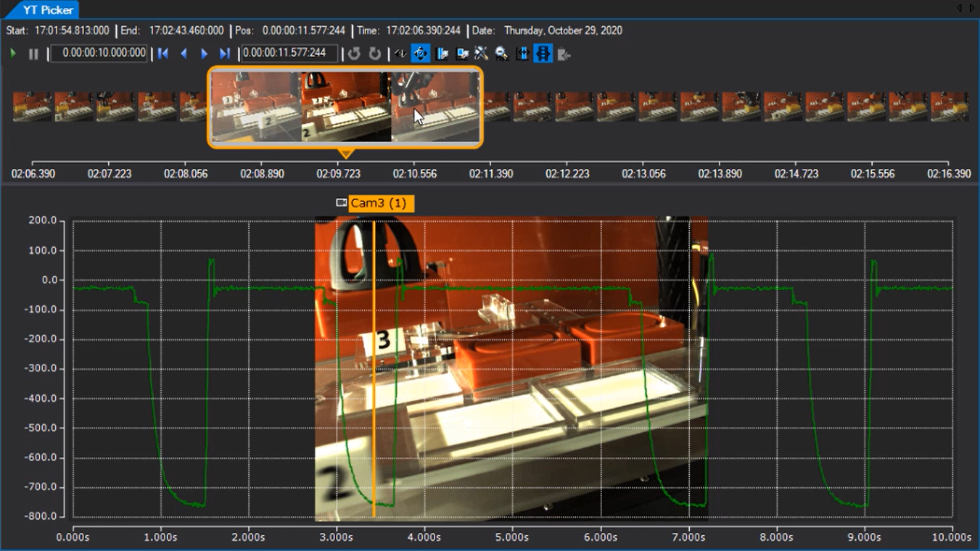Click the 200.0 y-axis label

tap(42, 220)
